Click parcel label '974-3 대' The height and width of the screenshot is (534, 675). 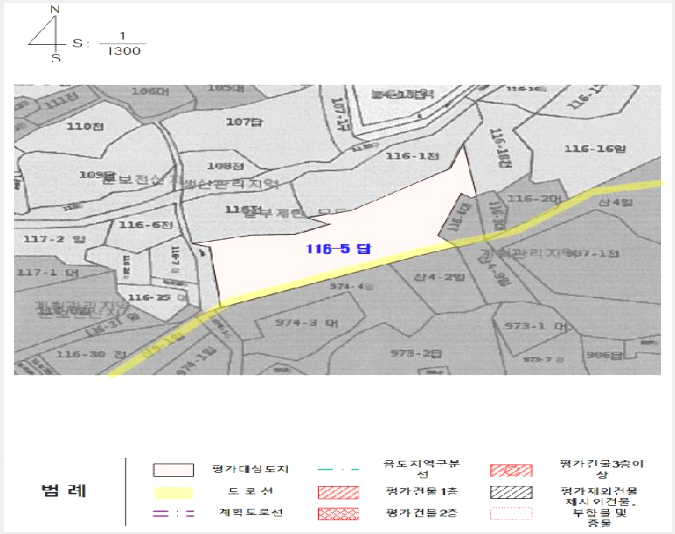tap(307, 323)
